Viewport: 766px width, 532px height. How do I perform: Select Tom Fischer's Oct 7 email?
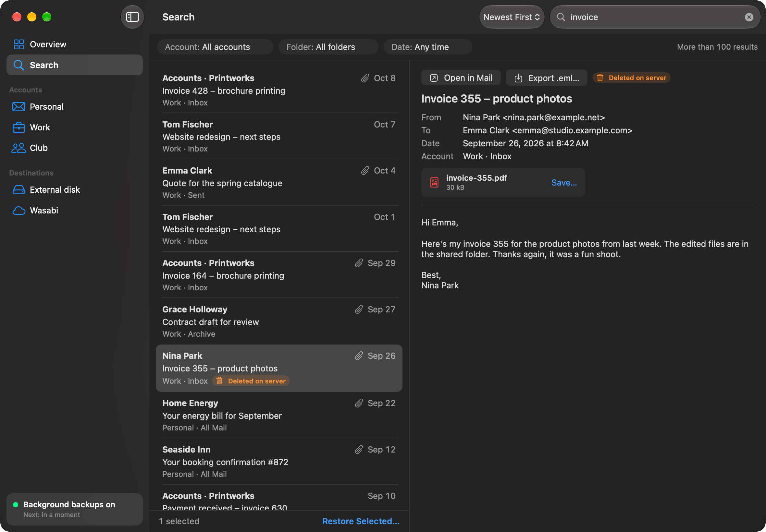tap(279, 136)
